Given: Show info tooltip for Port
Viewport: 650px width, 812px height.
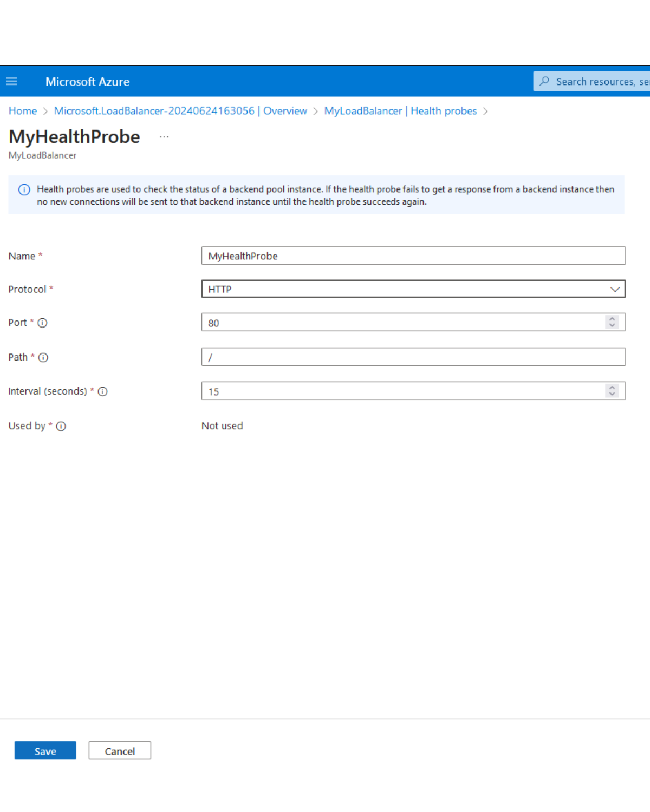Looking at the screenshot, I should [x=42, y=323].
